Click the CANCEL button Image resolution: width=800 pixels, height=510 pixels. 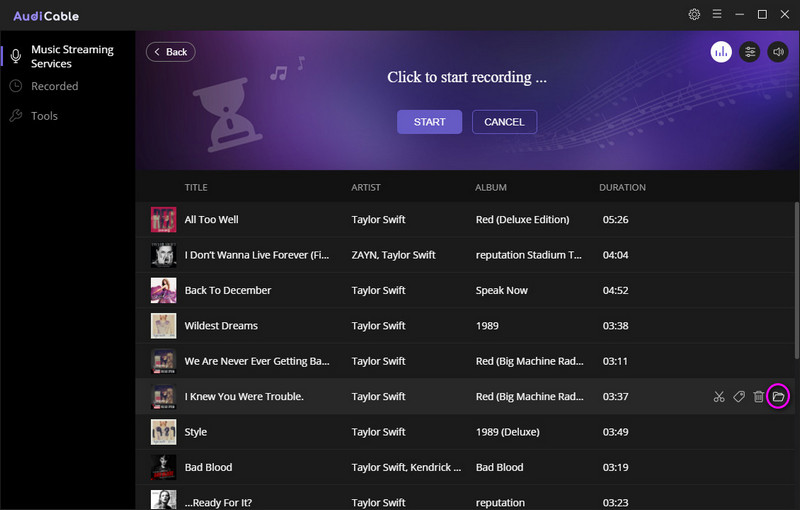pos(504,122)
